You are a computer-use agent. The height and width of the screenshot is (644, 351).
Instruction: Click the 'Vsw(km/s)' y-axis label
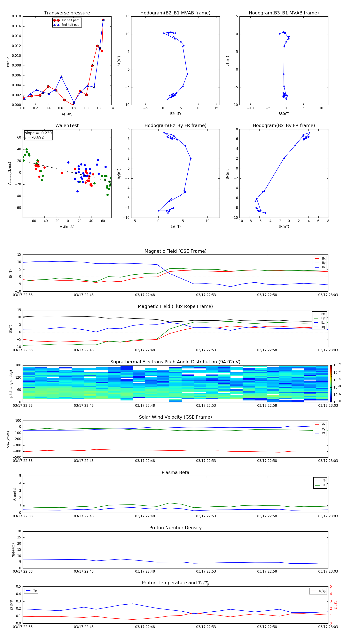click(8, 439)
